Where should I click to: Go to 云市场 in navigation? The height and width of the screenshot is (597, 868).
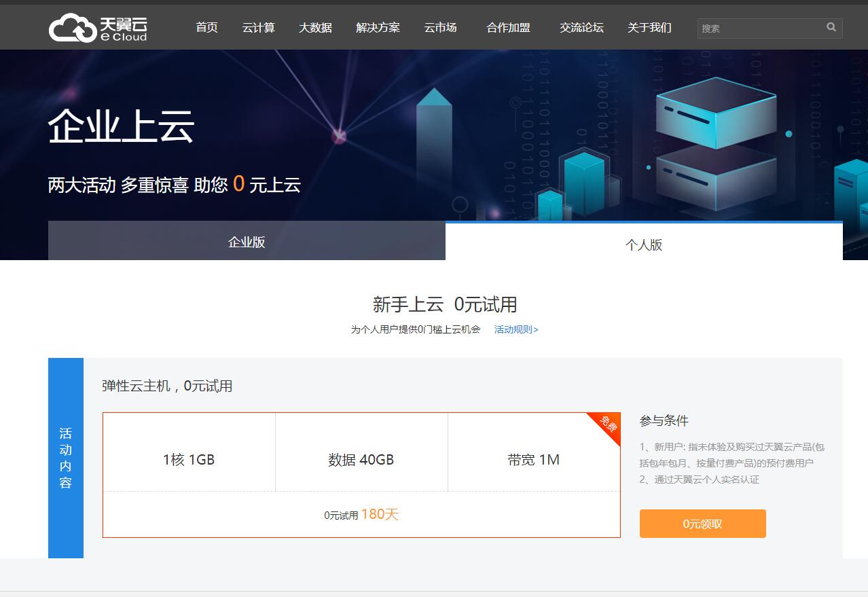440,28
